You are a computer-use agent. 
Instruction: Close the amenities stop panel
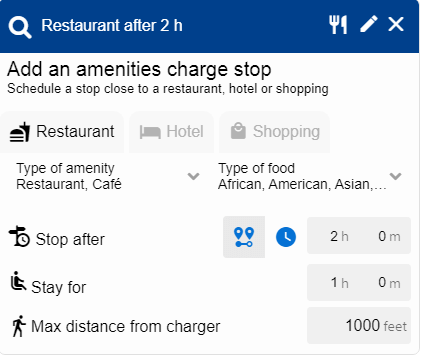click(396, 24)
